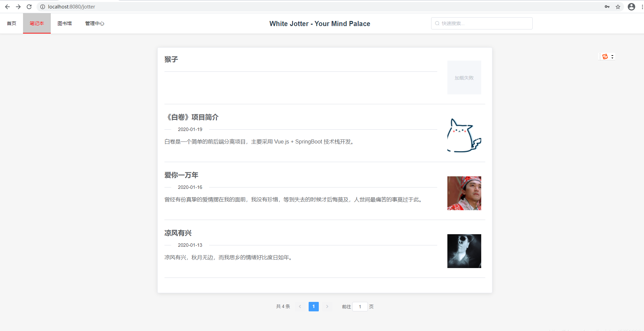Image resolution: width=644 pixels, height=331 pixels.
Task: Select page 1 in pagination
Action: click(x=314, y=307)
